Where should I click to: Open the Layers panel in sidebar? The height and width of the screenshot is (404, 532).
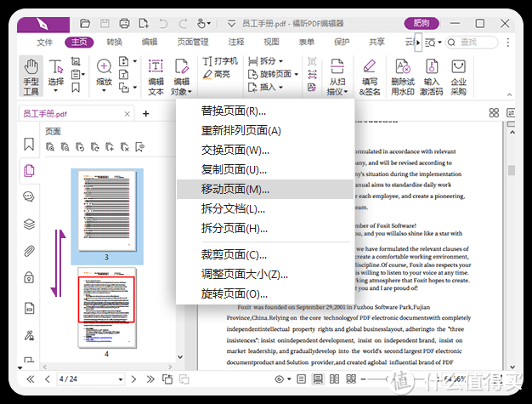(x=29, y=224)
